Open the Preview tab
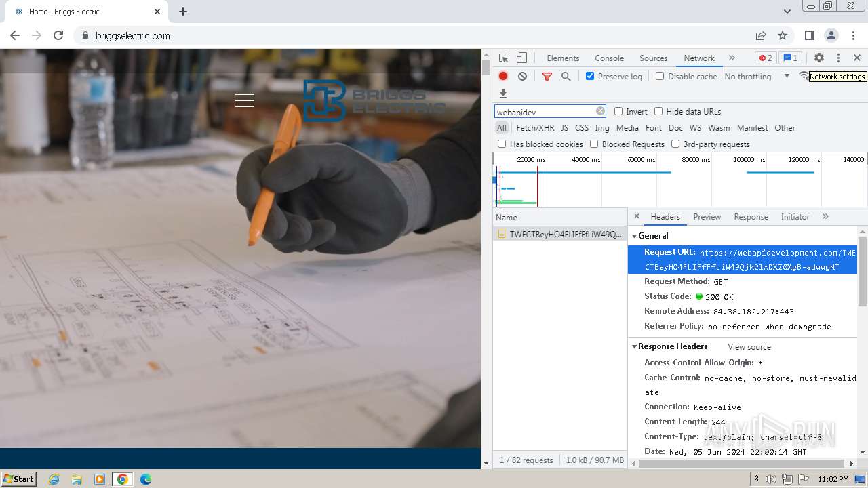Viewport: 868px width, 488px height. 707,217
